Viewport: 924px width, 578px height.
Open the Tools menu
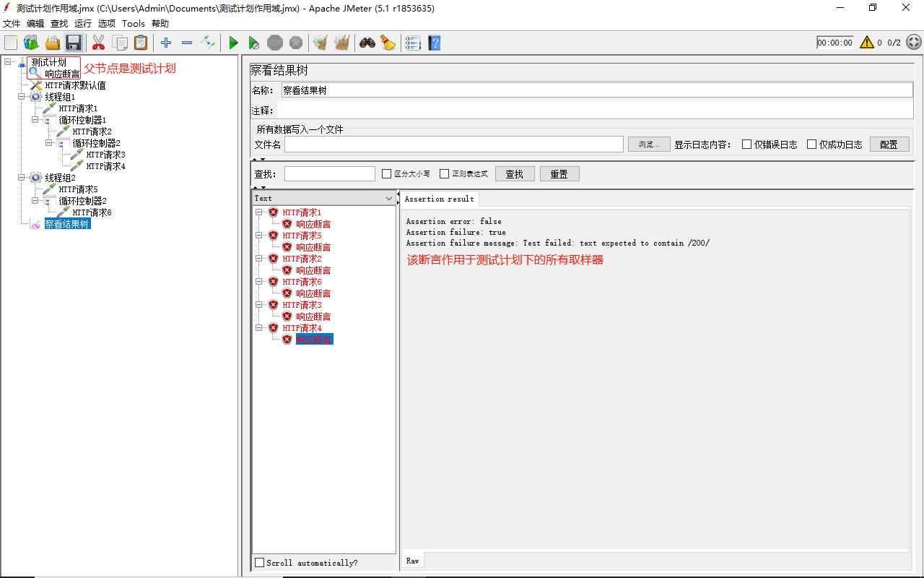pos(134,23)
